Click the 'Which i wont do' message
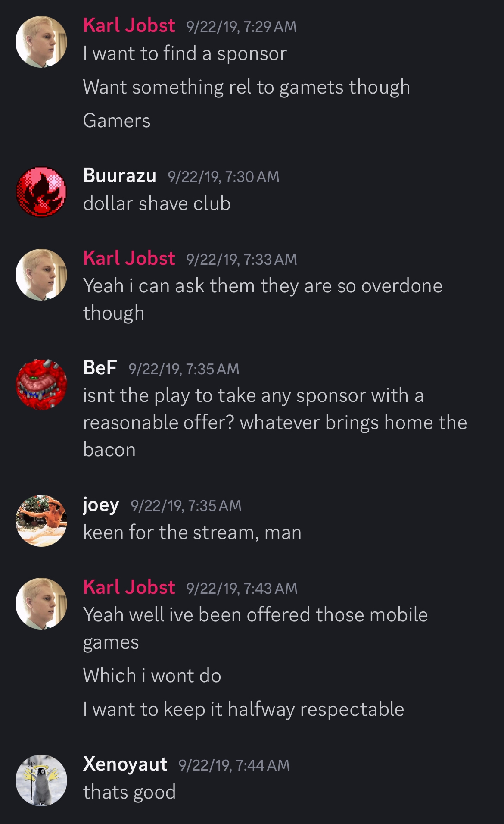 click(152, 675)
